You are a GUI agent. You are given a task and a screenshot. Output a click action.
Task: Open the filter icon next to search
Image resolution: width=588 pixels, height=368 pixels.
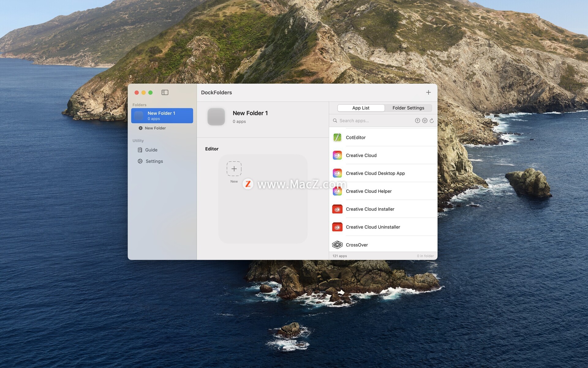click(x=424, y=121)
